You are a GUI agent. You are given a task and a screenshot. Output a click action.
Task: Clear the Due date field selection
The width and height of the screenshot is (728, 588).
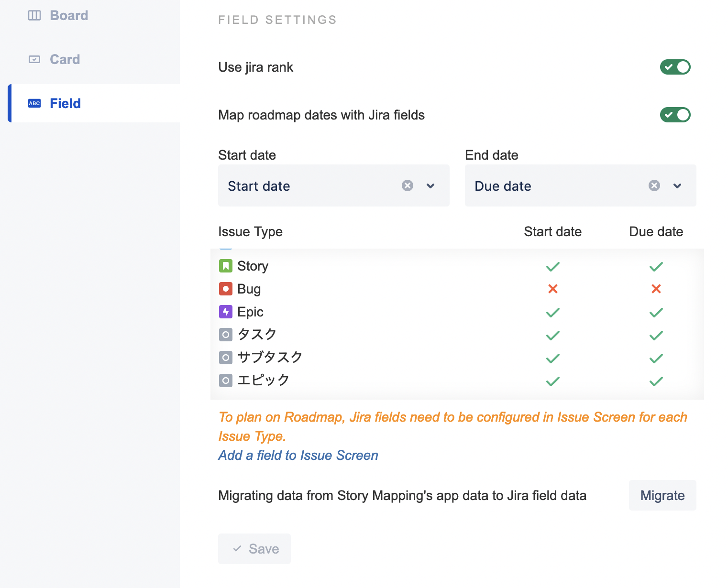(654, 185)
